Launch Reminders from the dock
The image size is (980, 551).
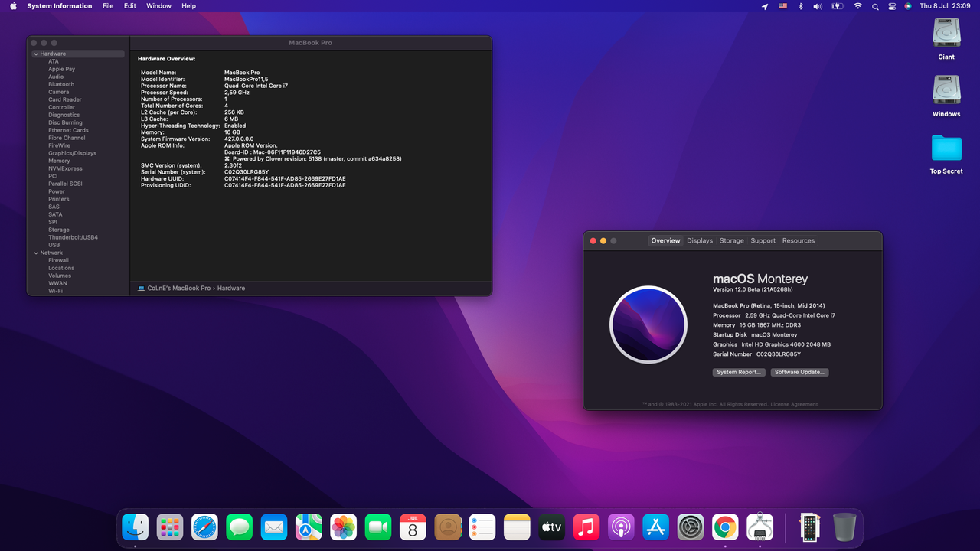[482, 527]
